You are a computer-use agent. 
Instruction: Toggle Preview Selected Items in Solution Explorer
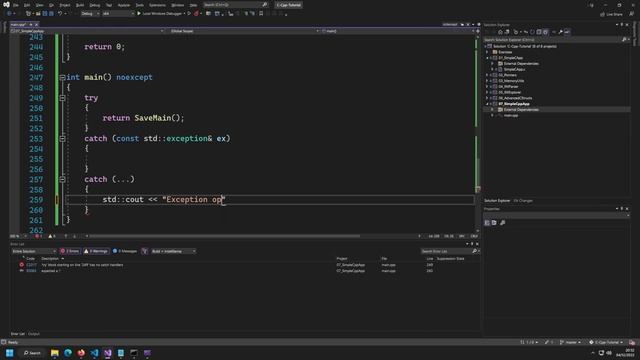coord(567,32)
